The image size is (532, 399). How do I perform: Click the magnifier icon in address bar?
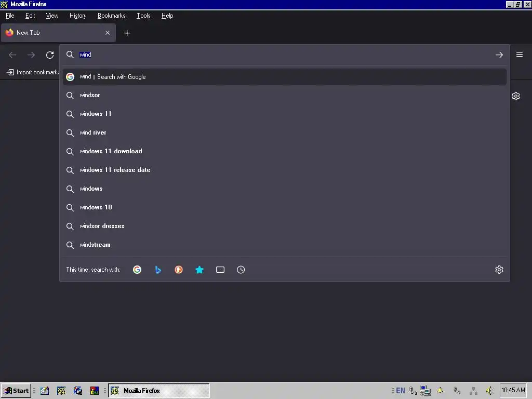click(70, 55)
